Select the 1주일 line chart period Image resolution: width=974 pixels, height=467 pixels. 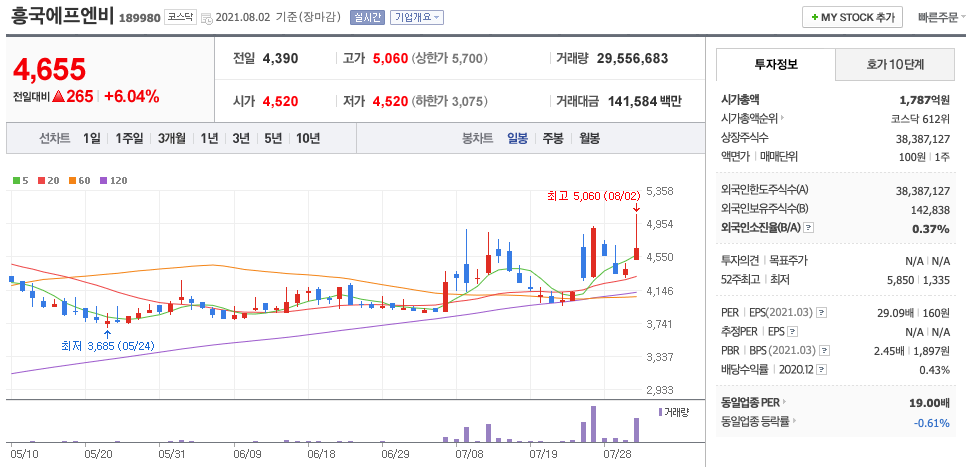pyautogui.click(x=129, y=138)
